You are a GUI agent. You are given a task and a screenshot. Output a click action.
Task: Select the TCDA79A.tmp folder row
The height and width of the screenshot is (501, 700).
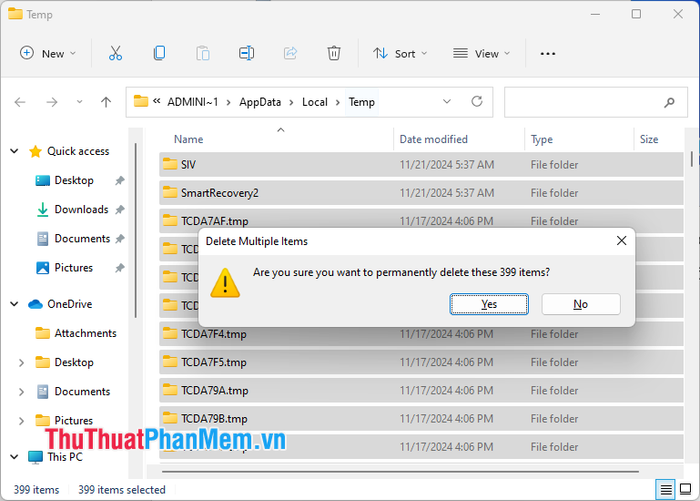tap(421, 390)
